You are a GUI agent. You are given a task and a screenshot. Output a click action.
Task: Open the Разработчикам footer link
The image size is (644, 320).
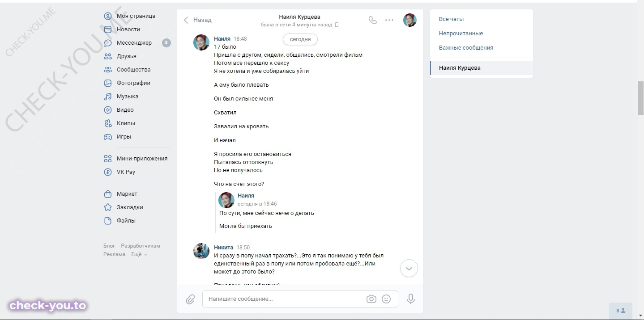click(141, 246)
